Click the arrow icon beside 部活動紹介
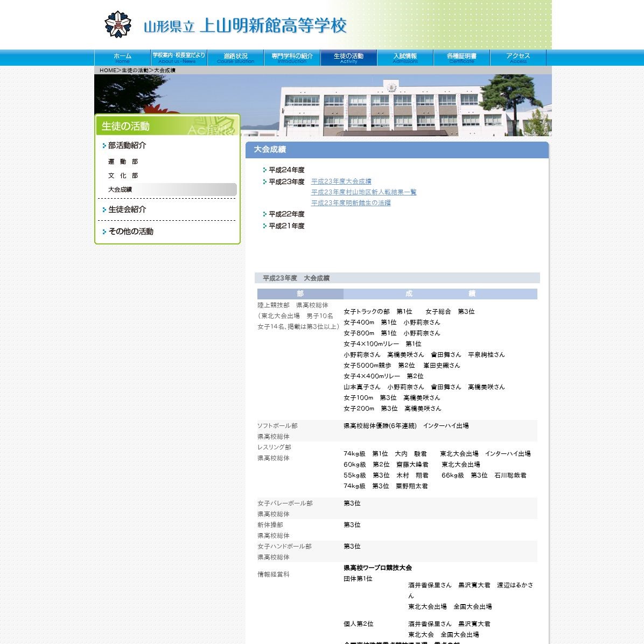The image size is (644, 644). 104,145
